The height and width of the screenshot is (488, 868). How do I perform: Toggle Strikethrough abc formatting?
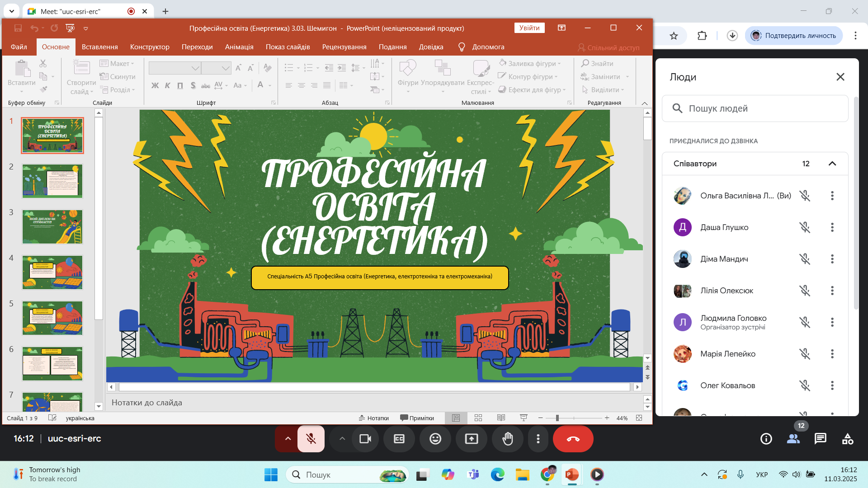(206, 85)
